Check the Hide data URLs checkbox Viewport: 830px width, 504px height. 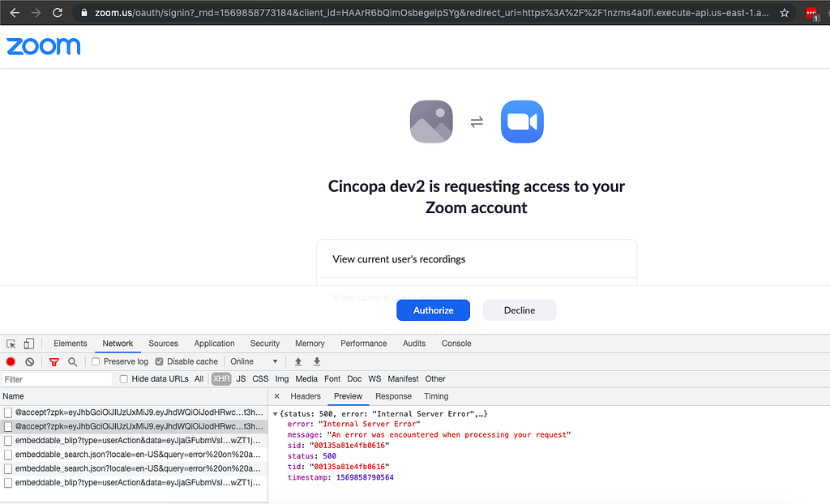point(124,378)
